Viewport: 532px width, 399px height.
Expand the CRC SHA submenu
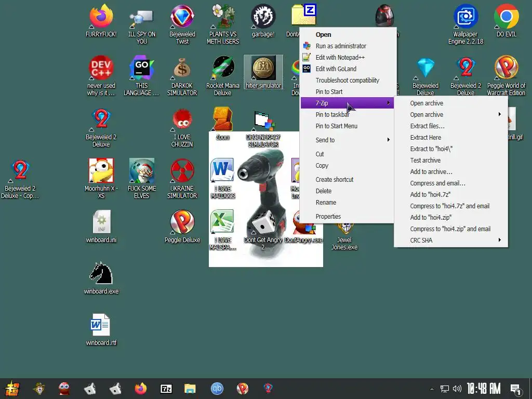pos(451,240)
